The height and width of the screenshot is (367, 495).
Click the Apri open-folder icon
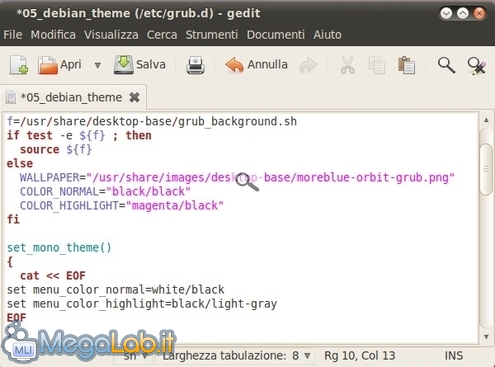coord(48,65)
